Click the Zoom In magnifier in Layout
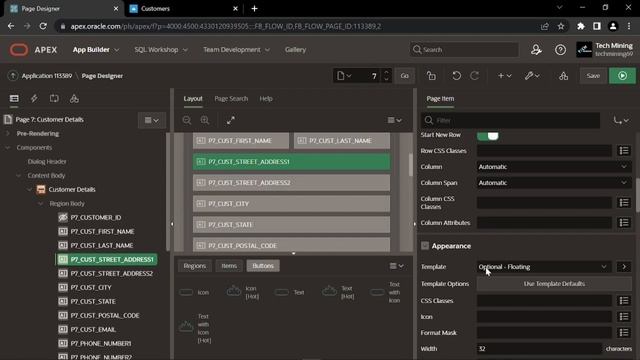640x360 pixels. tap(205, 120)
